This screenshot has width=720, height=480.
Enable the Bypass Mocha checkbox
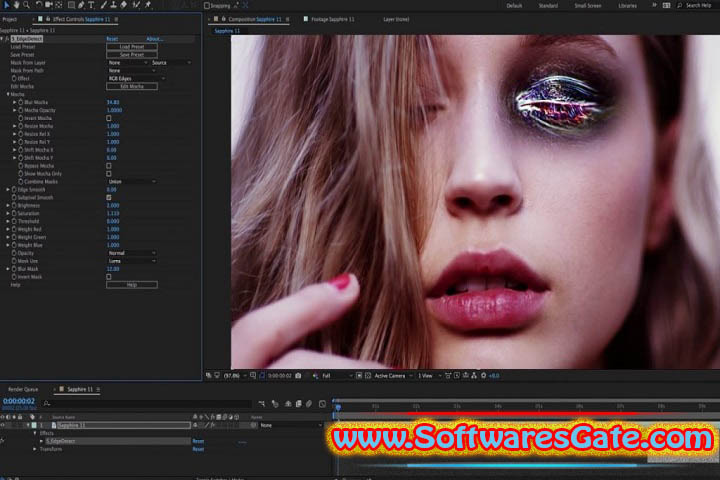tap(109, 166)
